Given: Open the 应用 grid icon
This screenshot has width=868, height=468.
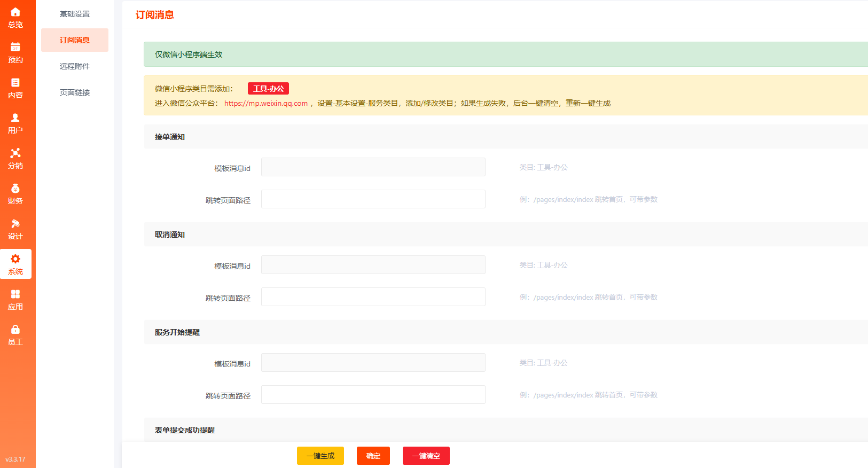Looking at the screenshot, I should pos(15,294).
